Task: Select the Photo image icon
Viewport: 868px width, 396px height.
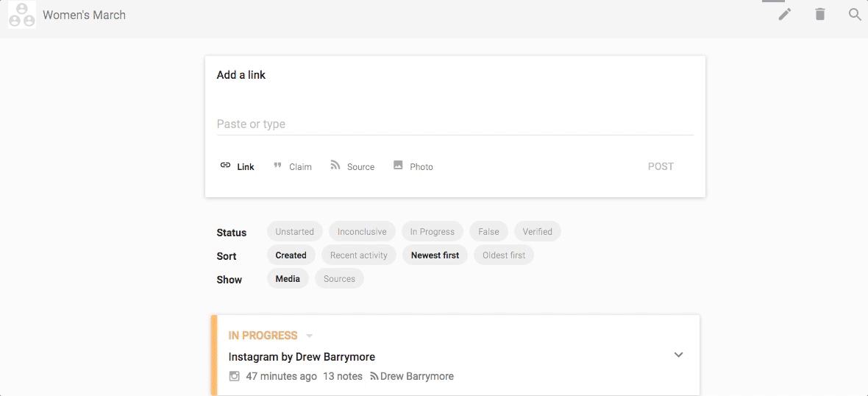Action: (x=398, y=165)
